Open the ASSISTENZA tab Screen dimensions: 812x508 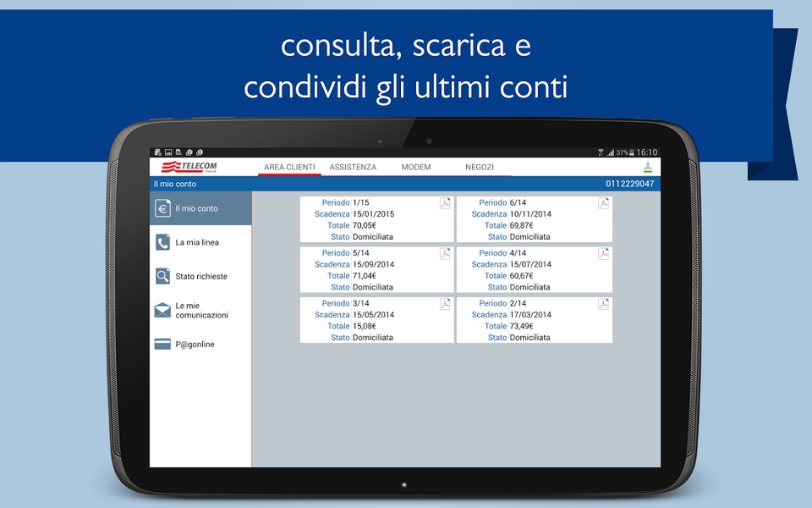click(x=353, y=167)
